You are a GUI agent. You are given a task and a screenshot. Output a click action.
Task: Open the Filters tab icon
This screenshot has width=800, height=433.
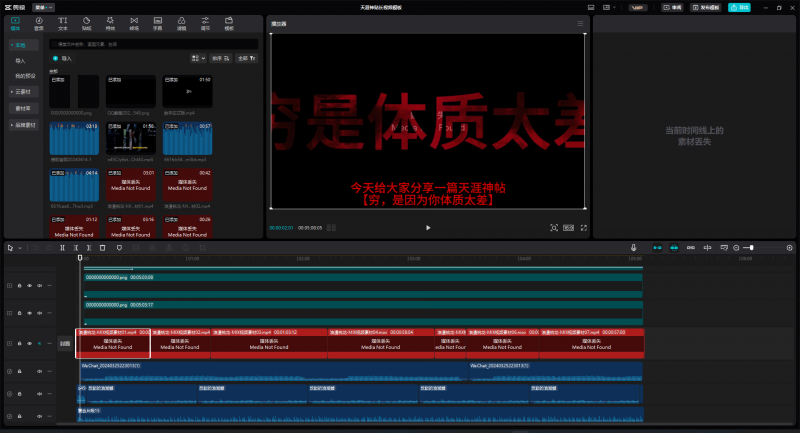(181, 23)
